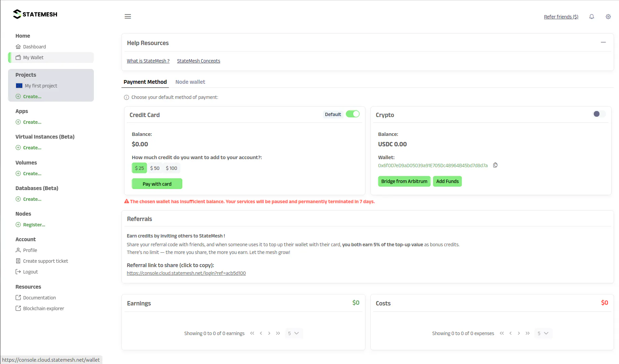This screenshot has width=619, height=364.
Task: Click the plus icon under Nodes
Action: [18, 225]
